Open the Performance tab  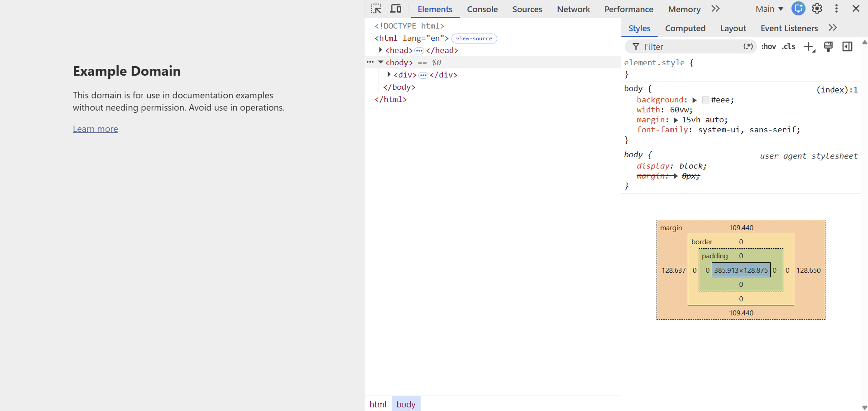[629, 9]
